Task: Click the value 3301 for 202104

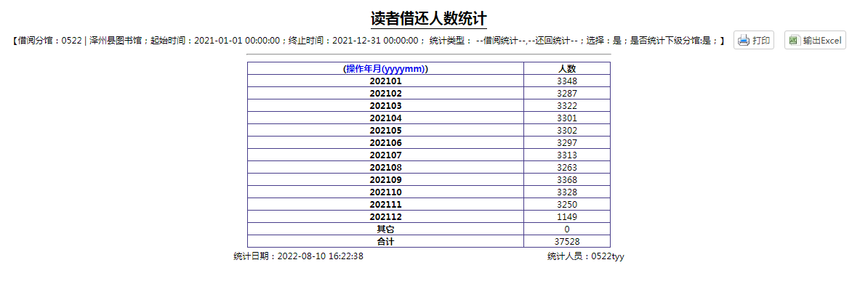Action: [567, 118]
